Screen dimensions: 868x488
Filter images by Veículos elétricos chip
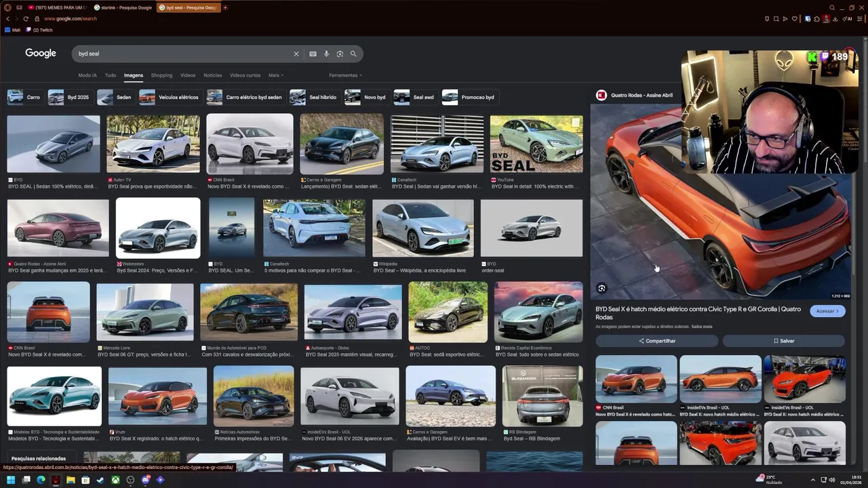tap(170, 97)
